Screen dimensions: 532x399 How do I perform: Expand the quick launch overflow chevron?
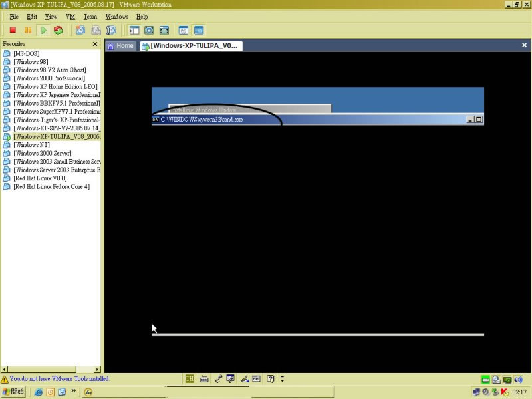(x=73, y=391)
